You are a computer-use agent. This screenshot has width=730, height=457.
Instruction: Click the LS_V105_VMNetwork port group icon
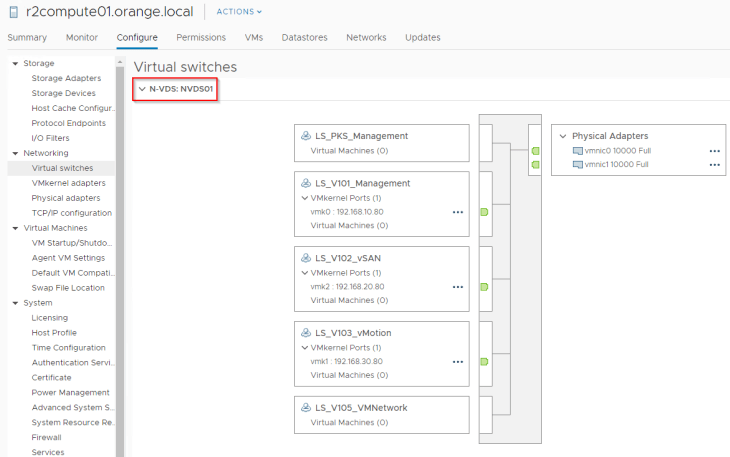306,408
